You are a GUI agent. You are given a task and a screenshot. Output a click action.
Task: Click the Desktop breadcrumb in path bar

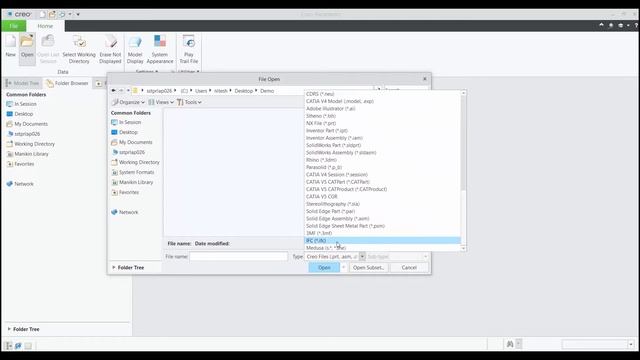(x=244, y=91)
